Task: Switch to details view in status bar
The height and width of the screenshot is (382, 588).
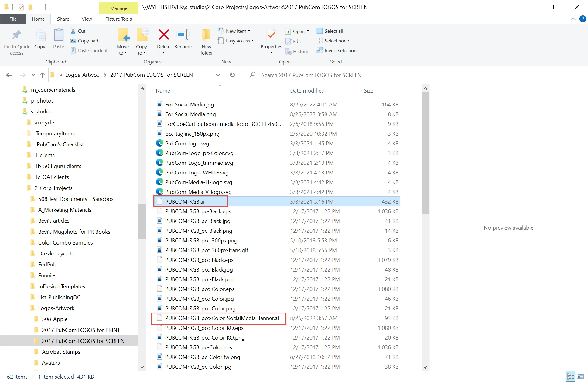Action: coord(570,377)
